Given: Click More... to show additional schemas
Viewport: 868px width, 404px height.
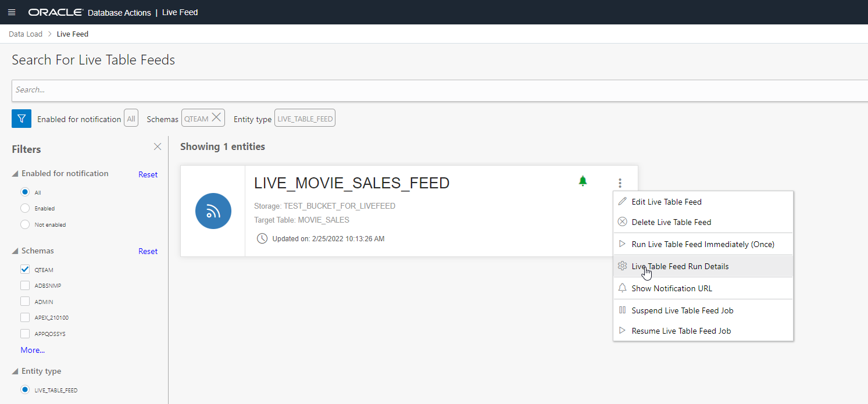Looking at the screenshot, I should [x=33, y=350].
